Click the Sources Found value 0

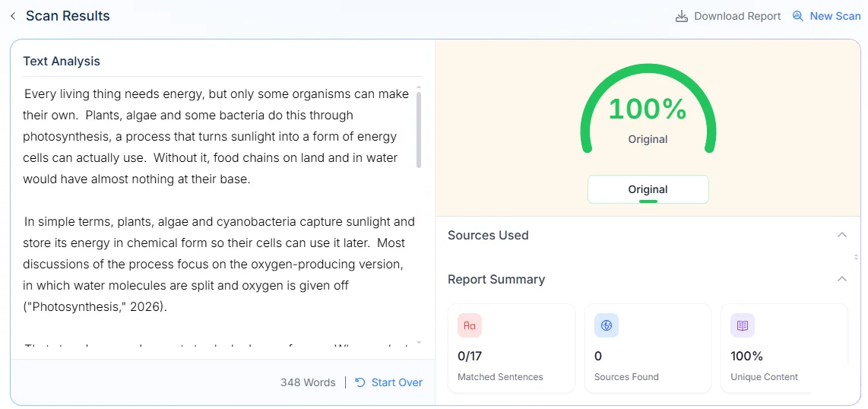click(x=598, y=356)
